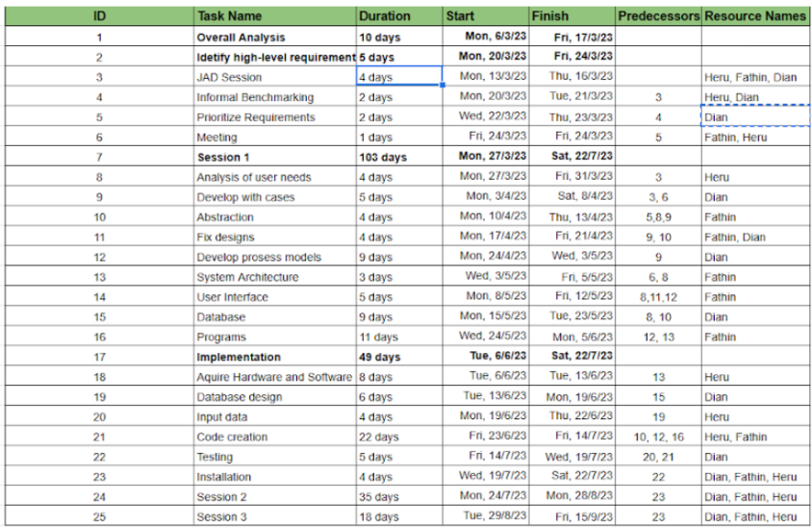
Task: Select the System Architecture task cell
Action: click(275, 277)
